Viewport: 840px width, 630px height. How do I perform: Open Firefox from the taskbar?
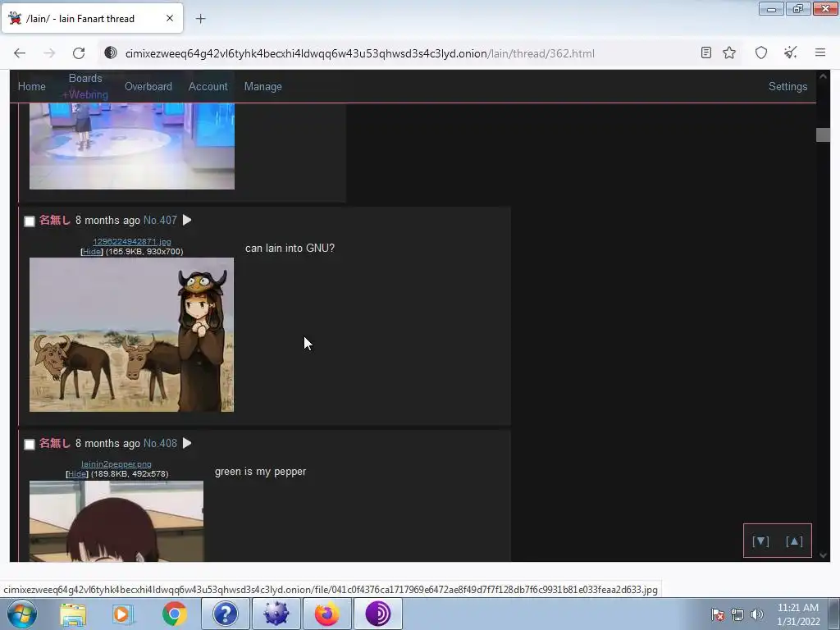pos(327,614)
